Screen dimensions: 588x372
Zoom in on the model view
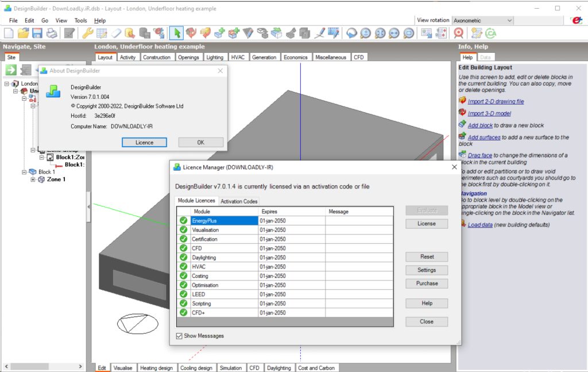366,33
